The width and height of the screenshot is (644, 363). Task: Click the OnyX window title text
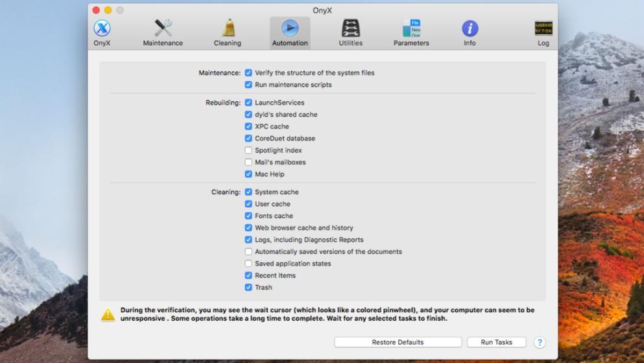[x=322, y=10]
